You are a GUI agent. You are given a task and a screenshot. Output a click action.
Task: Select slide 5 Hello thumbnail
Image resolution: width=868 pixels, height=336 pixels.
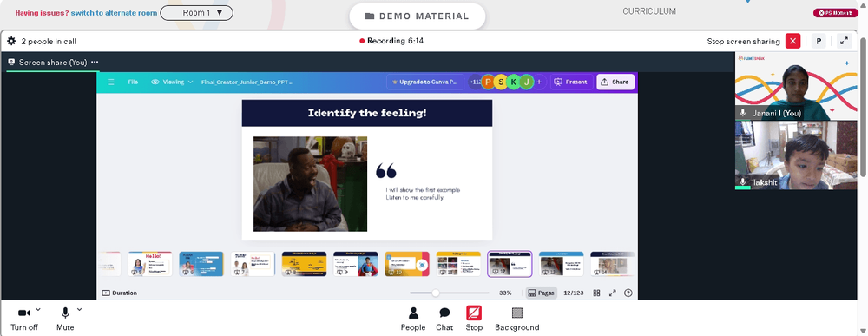coord(150,264)
